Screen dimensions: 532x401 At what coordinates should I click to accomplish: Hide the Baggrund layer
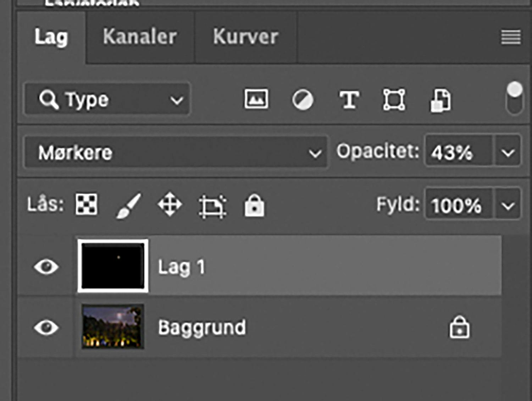46,327
